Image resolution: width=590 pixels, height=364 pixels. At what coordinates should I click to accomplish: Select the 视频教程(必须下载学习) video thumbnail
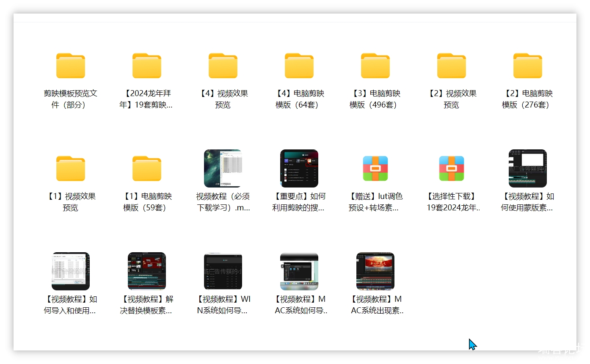point(223,168)
